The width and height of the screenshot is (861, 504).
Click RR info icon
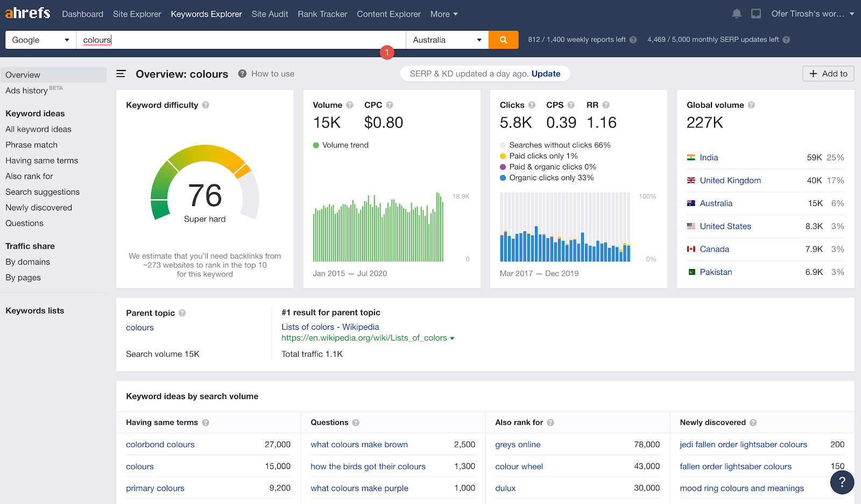pos(606,105)
